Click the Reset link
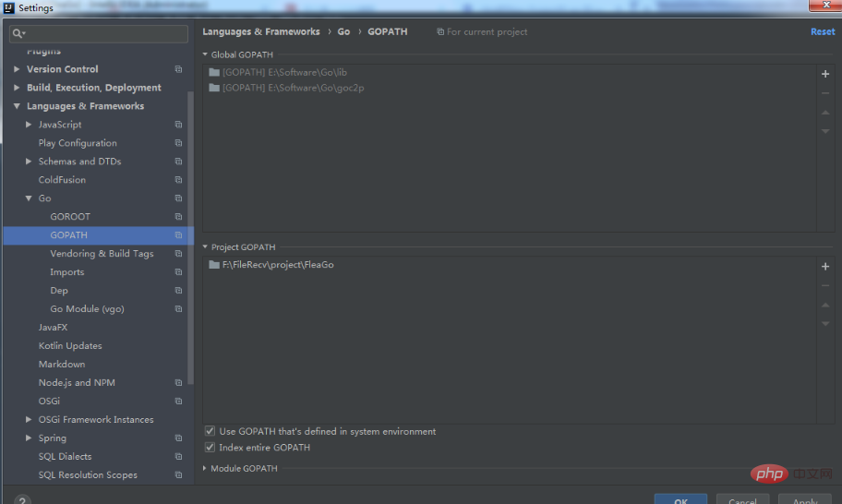The image size is (842, 504). 823,31
